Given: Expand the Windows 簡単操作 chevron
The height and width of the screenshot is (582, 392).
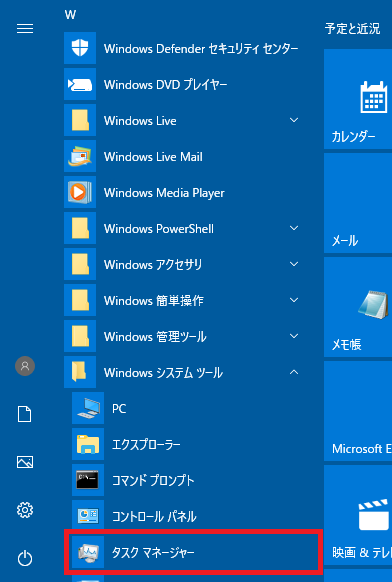Looking at the screenshot, I should [294, 300].
